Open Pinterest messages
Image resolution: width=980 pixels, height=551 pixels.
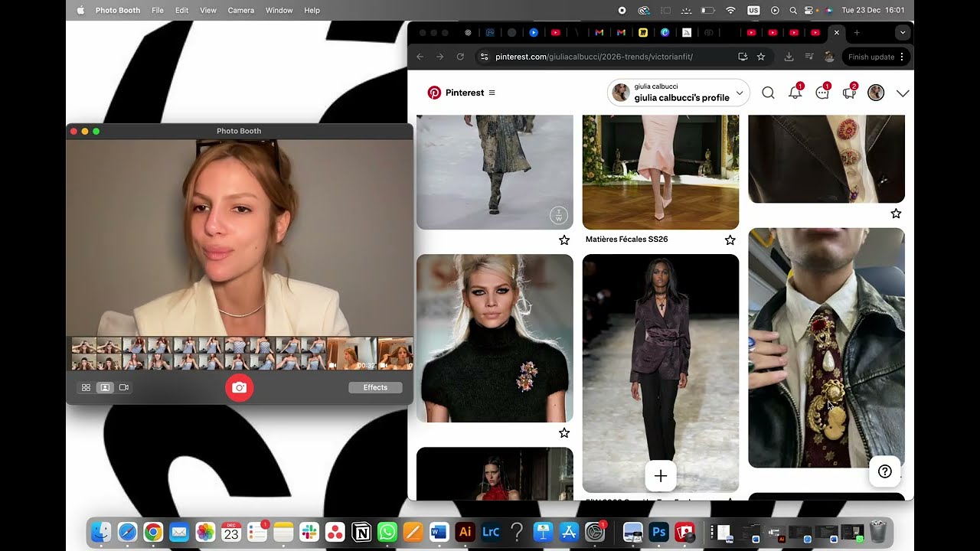tap(823, 93)
